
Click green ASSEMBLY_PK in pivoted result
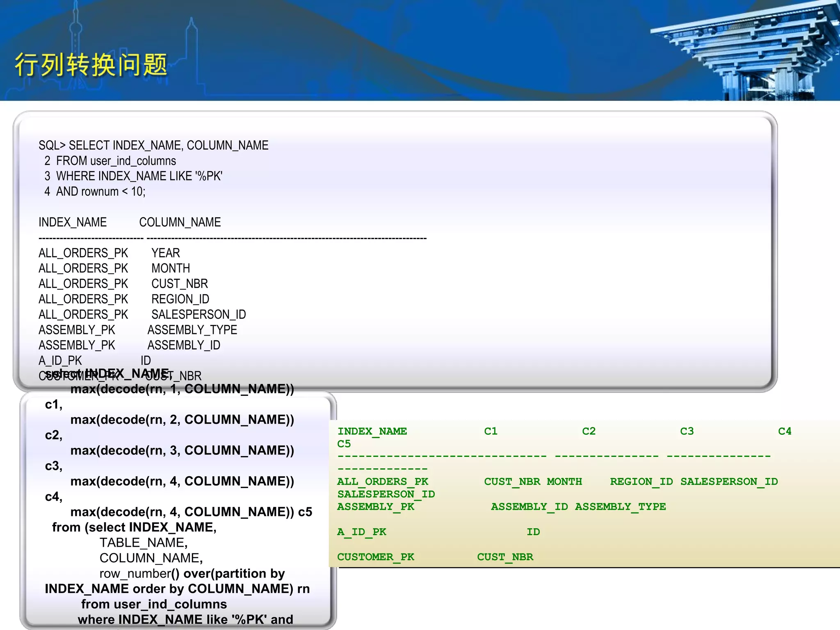tap(376, 507)
